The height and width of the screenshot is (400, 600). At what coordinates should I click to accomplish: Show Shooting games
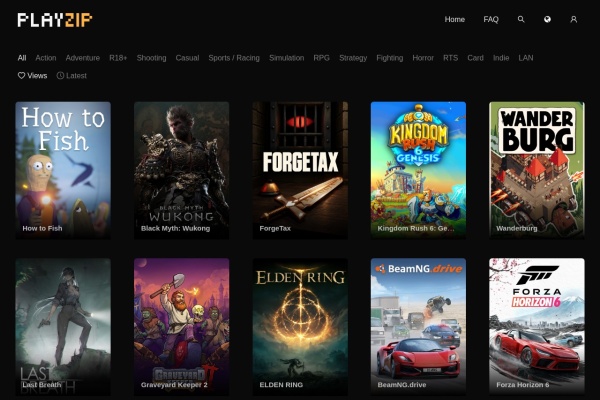click(x=152, y=58)
